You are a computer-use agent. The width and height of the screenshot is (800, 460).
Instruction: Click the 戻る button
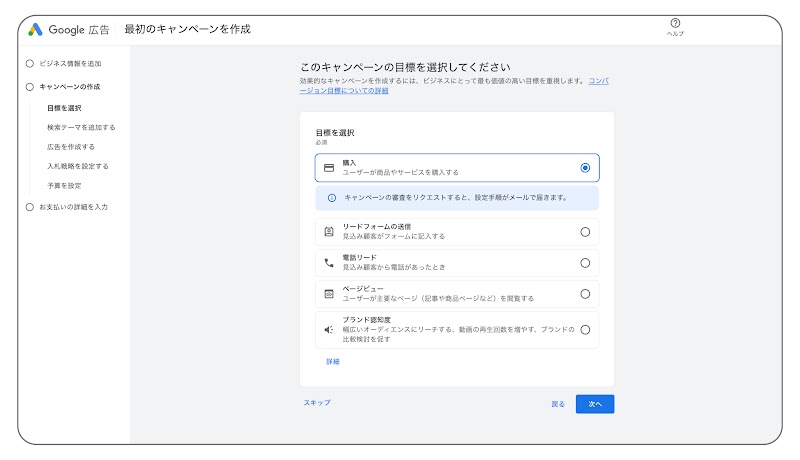(x=558, y=404)
